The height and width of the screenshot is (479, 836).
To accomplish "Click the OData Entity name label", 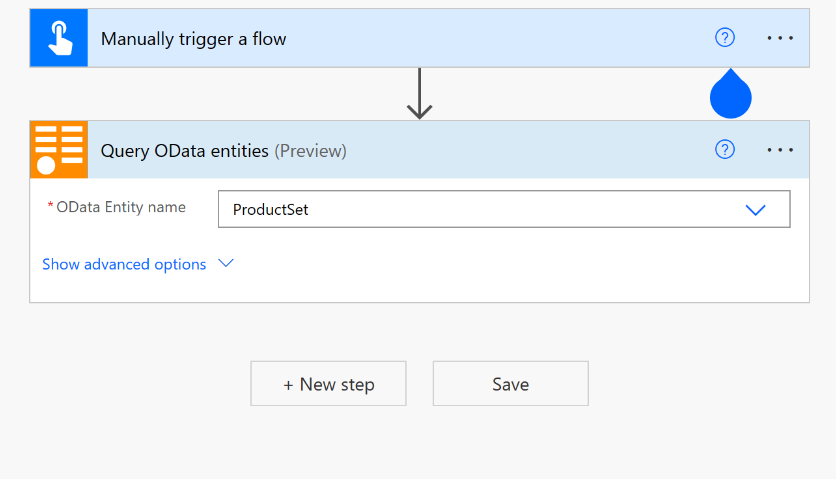I will [120, 207].
